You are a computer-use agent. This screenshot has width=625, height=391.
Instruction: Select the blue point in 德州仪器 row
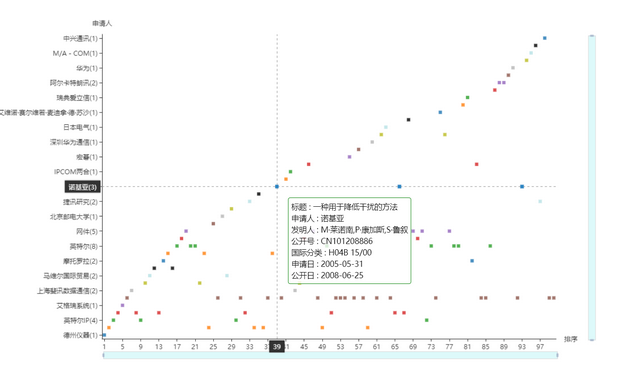104,335
